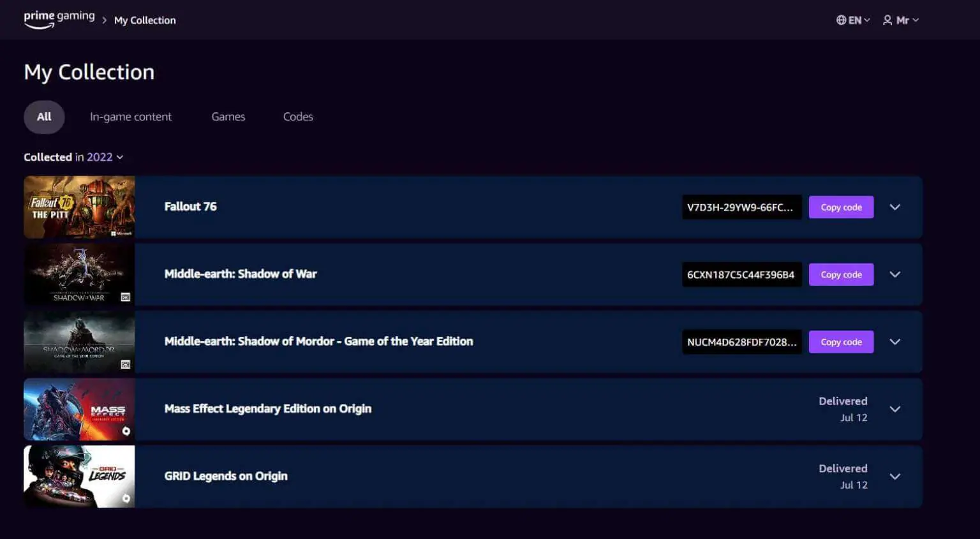
Task: Click the Shadow of Mordor thumbnail
Action: (x=79, y=342)
